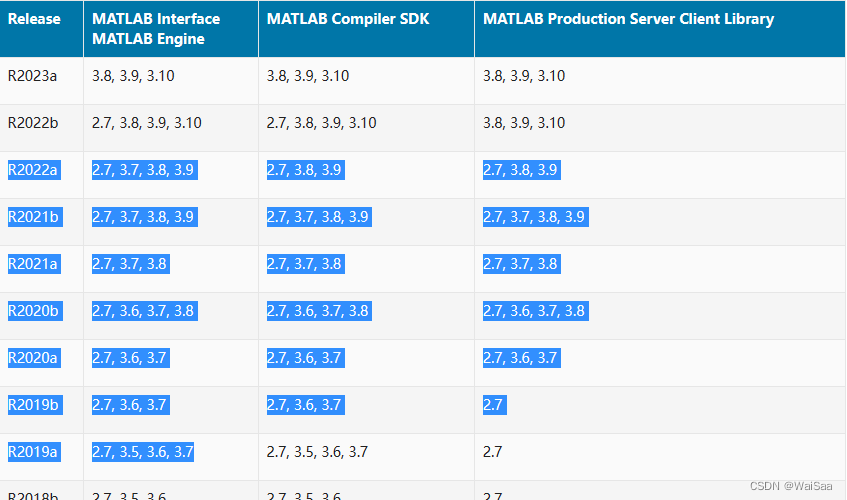Click R2019b Compiler SDK '2.7, 3.6, 3.7'
The width and height of the screenshot is (847, 500).
pos(306,404)
